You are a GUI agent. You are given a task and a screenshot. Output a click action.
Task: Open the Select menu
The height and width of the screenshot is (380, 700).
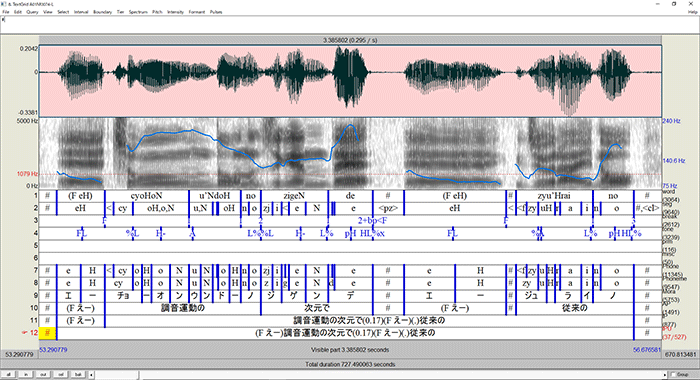[x=63, y=12]
